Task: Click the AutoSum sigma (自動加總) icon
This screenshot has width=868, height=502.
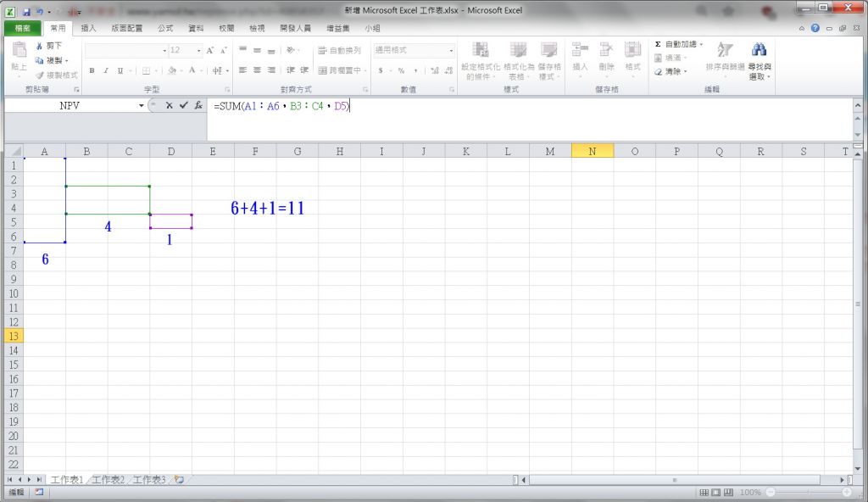Action: (x=658, y=44)
